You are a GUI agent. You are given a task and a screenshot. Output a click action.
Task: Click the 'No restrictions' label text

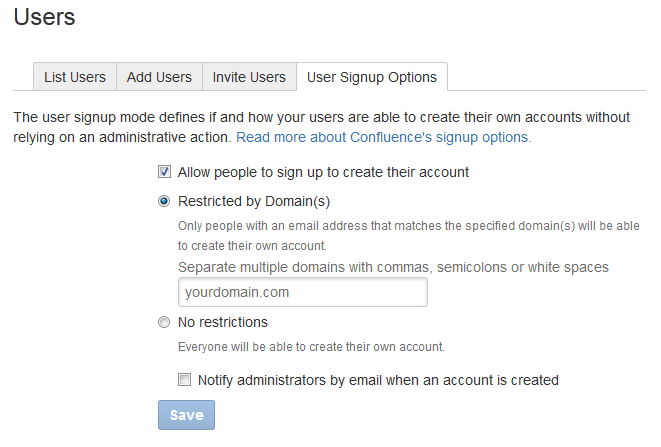(x=223, y=322)
